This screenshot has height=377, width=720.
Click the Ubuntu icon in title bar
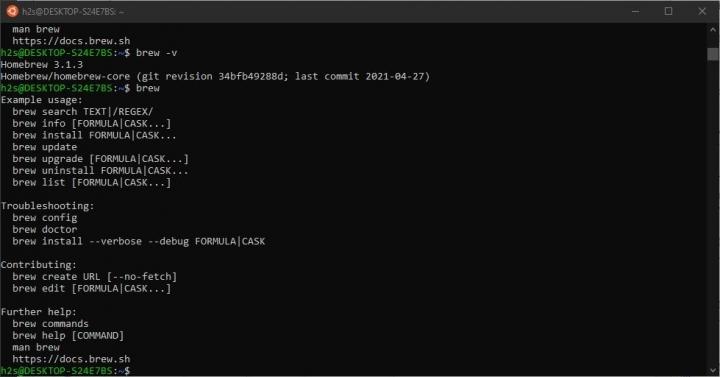coord(12,11)
